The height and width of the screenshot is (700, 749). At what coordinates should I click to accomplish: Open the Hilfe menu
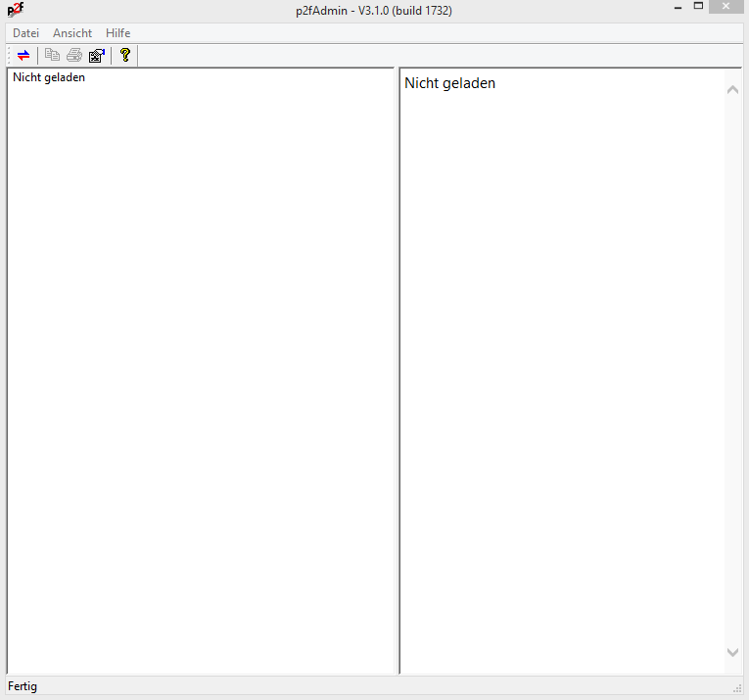coord(117,33)
